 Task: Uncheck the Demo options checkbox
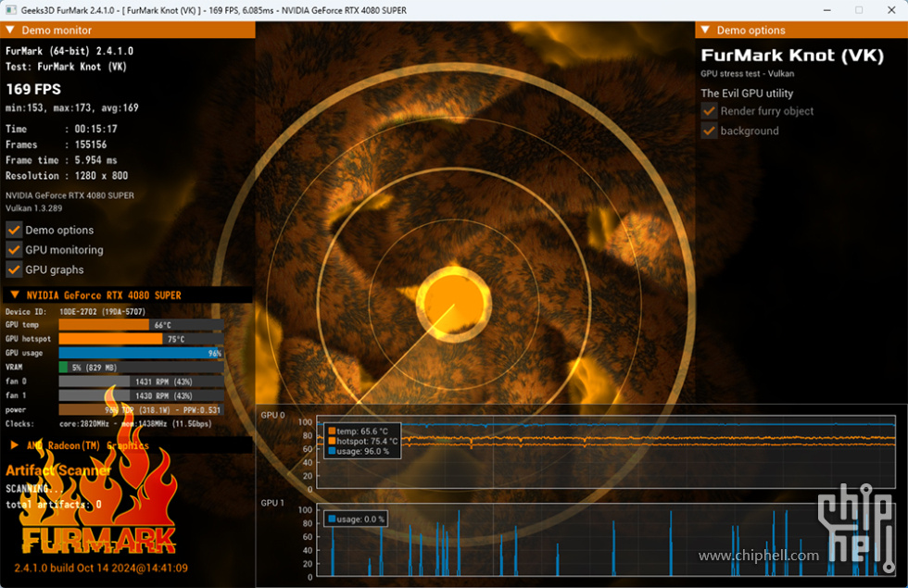[14, 230]
